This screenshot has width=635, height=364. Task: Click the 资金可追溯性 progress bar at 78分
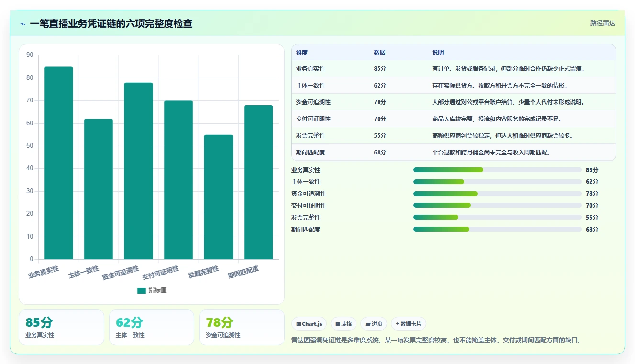[x=498, y=194]
